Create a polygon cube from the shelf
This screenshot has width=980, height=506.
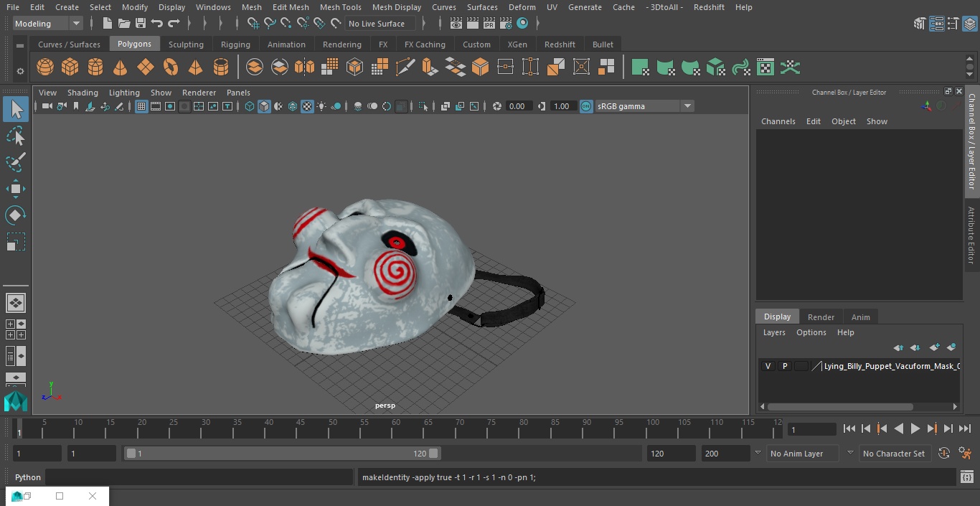tap(70, 67)
